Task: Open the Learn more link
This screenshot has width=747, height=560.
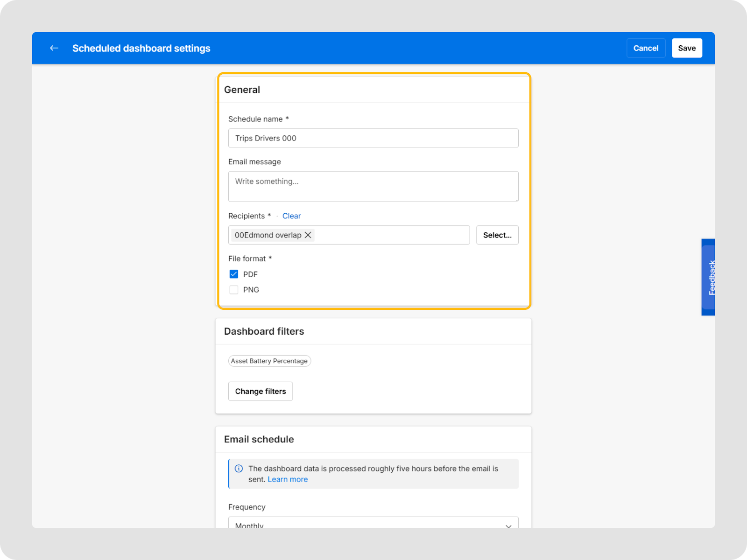Action: pyautogui.click(x=288, y=480)
